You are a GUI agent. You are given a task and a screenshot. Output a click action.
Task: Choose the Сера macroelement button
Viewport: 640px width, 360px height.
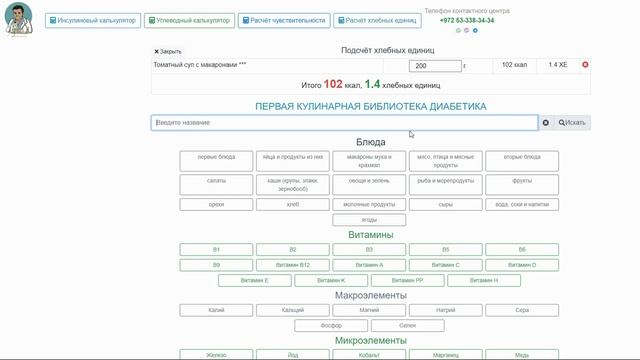pyautogui.click(x=522, y=310)
